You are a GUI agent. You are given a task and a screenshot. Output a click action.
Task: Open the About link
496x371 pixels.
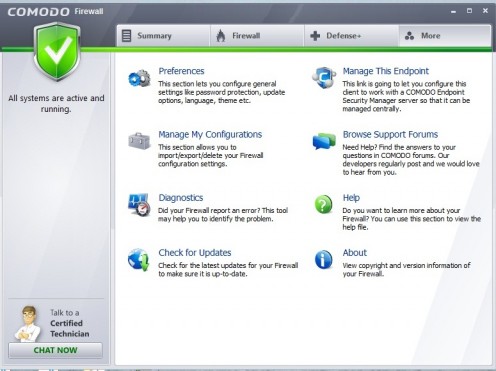tap(355, 253)
